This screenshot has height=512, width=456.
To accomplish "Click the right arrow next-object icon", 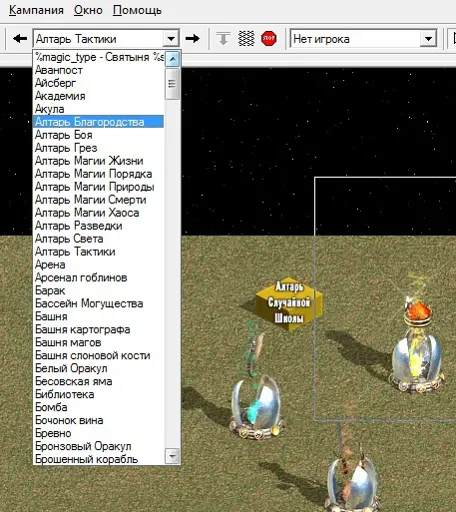I will coord(193,39).
